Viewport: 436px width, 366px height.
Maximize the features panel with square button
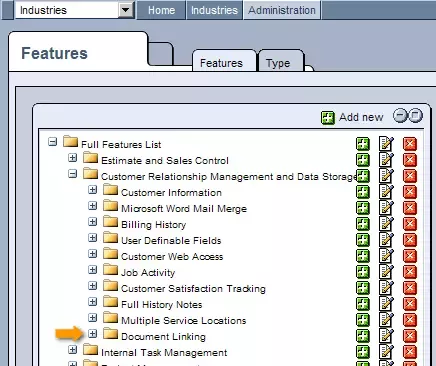coord(415,116)
